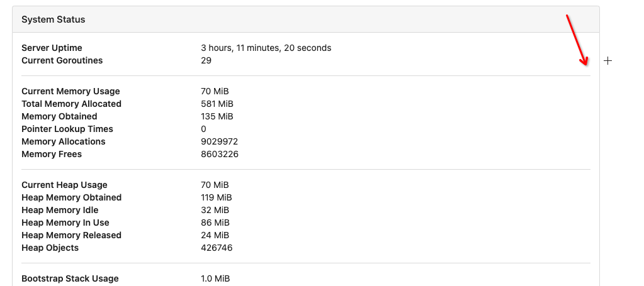
Task: Select the Server Uptime label
Action: [52, 48]
